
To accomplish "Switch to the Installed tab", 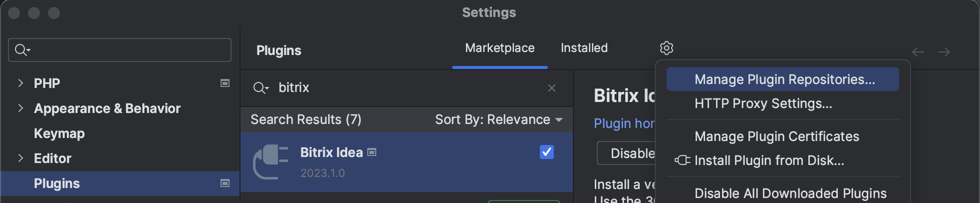I will click(584, 48).
